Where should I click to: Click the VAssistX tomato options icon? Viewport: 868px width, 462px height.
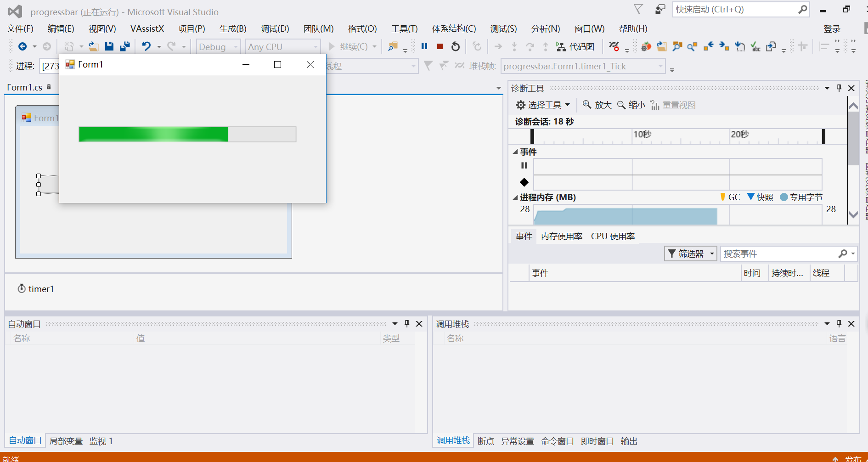tap(646, 46)
